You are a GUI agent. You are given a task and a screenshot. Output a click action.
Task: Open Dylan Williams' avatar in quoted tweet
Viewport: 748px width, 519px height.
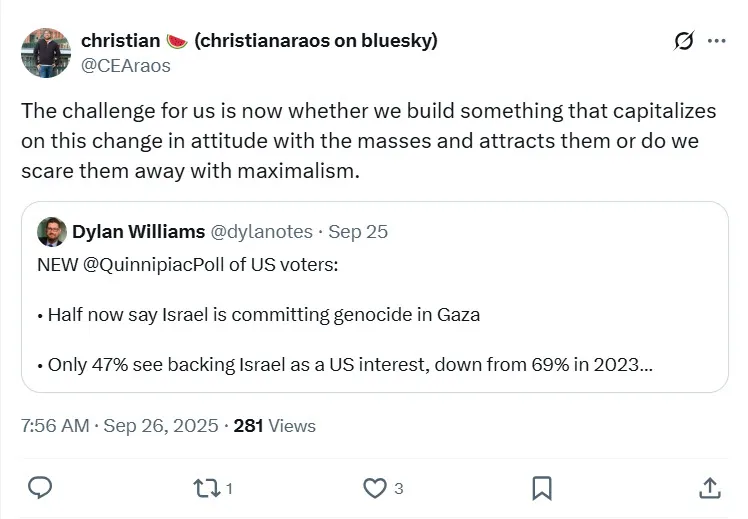coord(52,232)
